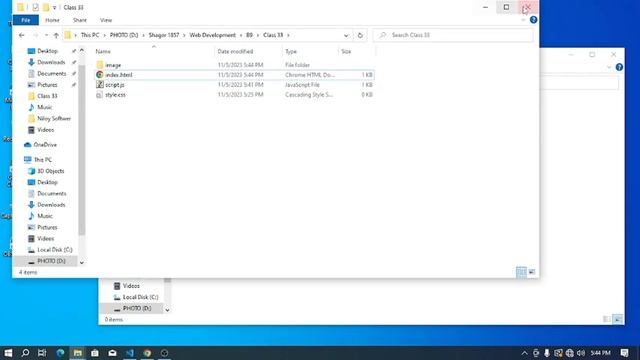Launch Microsoft Edge from the taskbar
Viewport: 640px width, 360px height.
point(60,353)
